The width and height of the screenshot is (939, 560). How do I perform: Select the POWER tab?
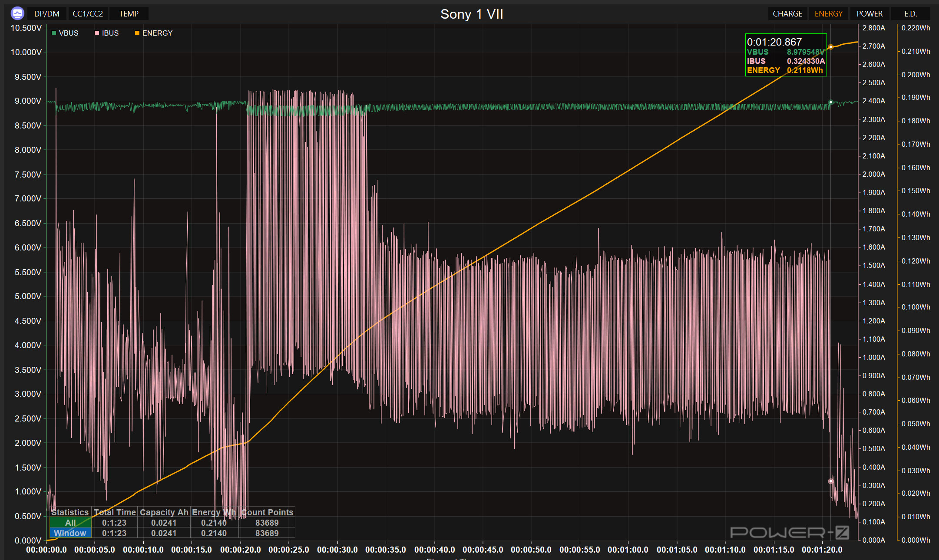coord(870,14)
